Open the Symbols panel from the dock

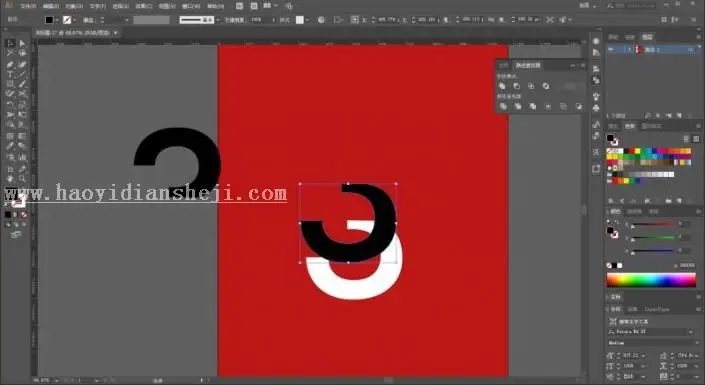[596, 108]
